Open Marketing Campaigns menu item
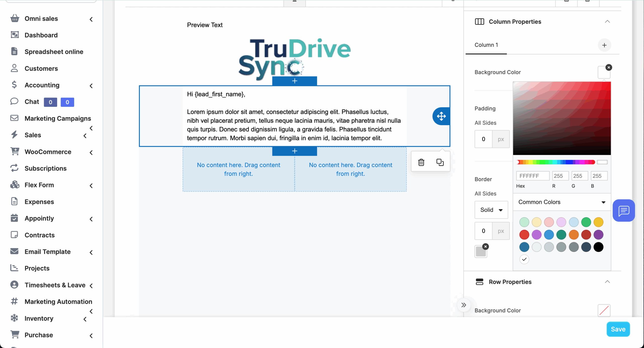 (58, 118)
